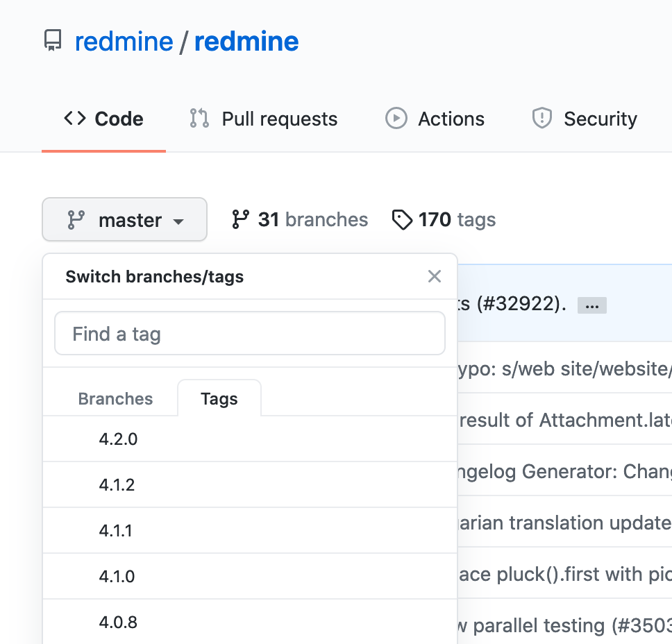Screen dimensions: 672x644
Task: Open commit about result of Attachment
Action: pyautogui.click(x=565, y=421)
